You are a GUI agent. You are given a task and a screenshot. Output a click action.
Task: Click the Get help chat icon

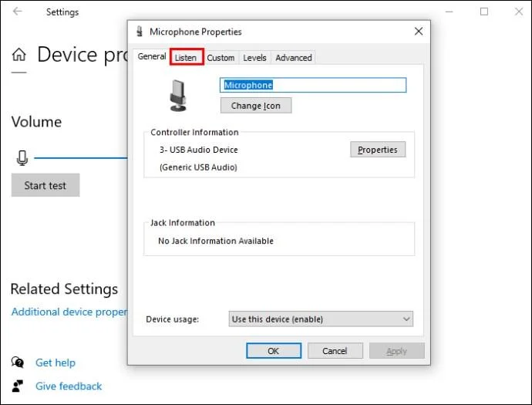click(17, 363)
